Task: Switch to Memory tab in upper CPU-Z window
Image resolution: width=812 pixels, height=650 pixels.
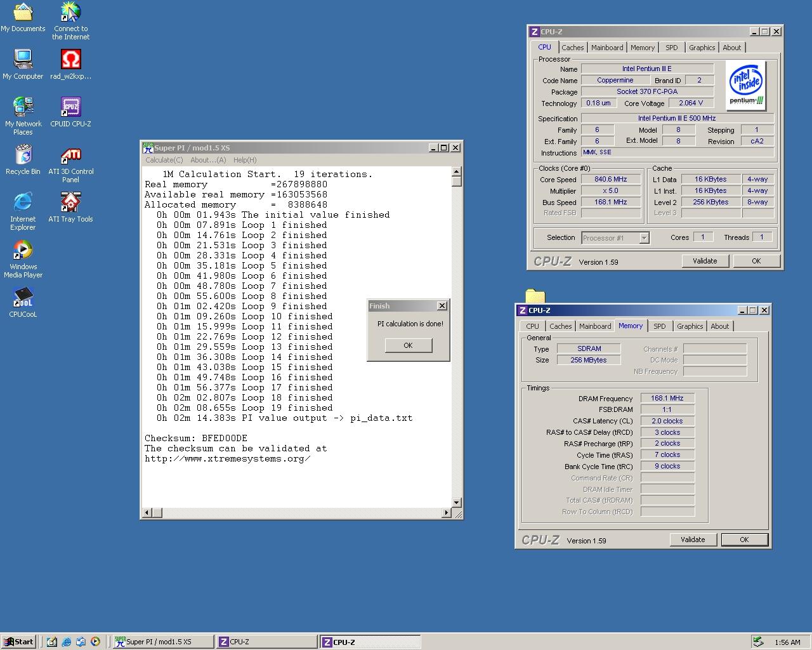Action: (x=643, y=48)
